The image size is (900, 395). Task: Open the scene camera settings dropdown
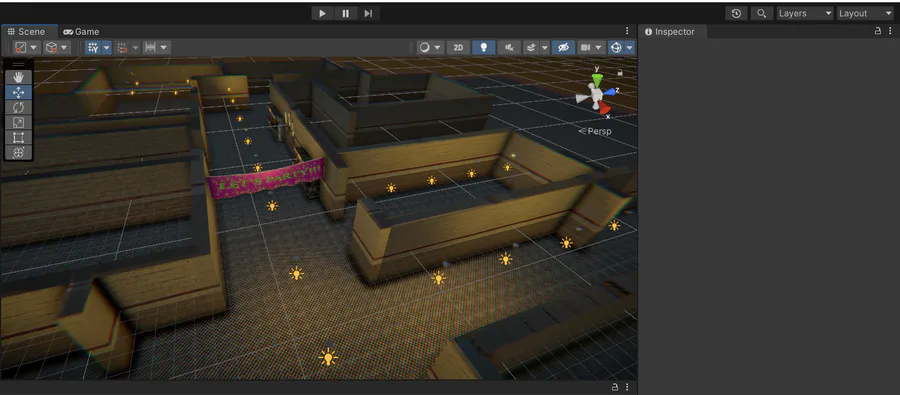pyautogui.click(x=592, y=48)
